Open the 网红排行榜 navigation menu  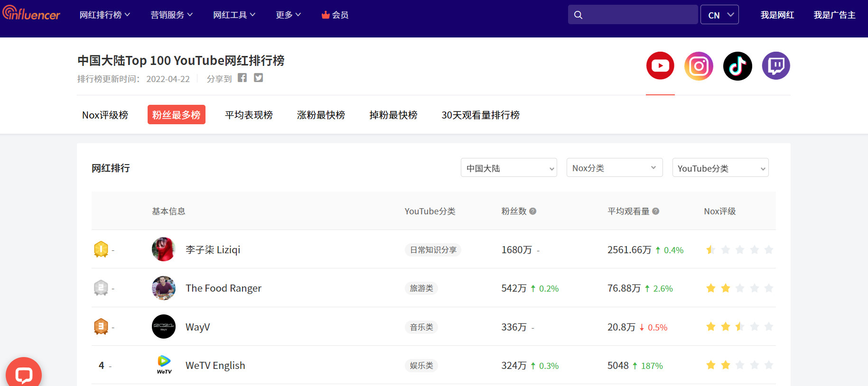point(104,15)
